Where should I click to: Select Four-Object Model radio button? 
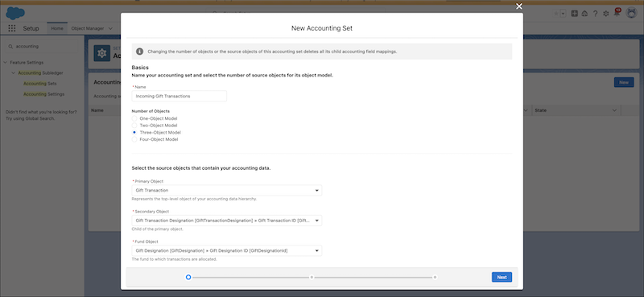(x=134, y=139)
